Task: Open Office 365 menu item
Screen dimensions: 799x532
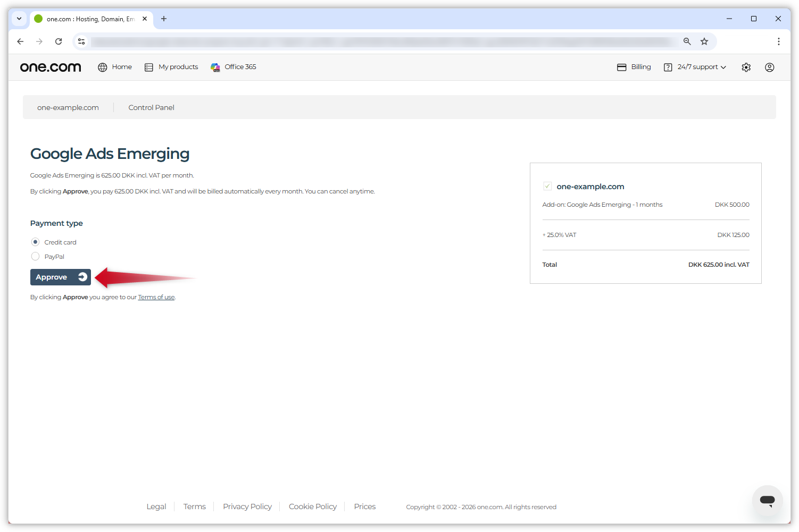Action: tap(240, 67)
